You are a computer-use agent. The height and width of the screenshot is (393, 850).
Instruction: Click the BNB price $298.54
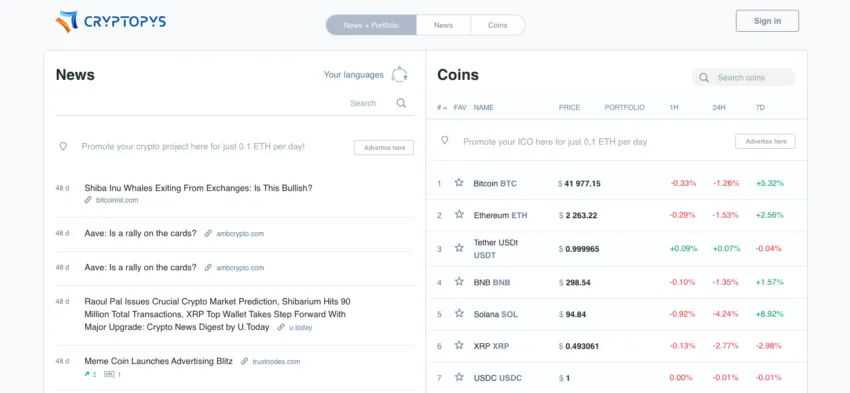point(574,282)
